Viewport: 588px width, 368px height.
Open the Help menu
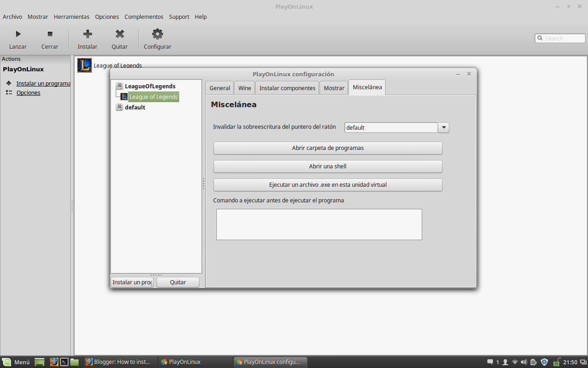(x=201, y=17)
